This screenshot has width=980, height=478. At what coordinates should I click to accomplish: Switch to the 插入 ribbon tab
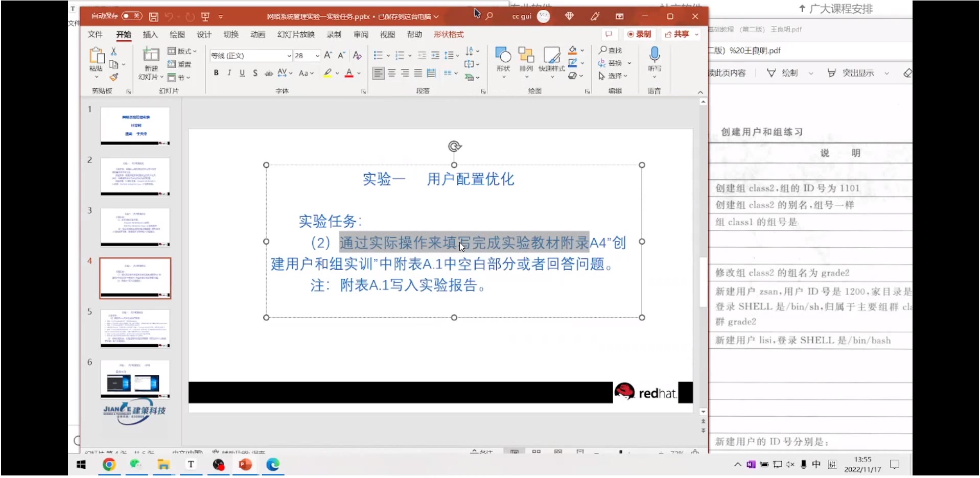[x=149, y=34]
